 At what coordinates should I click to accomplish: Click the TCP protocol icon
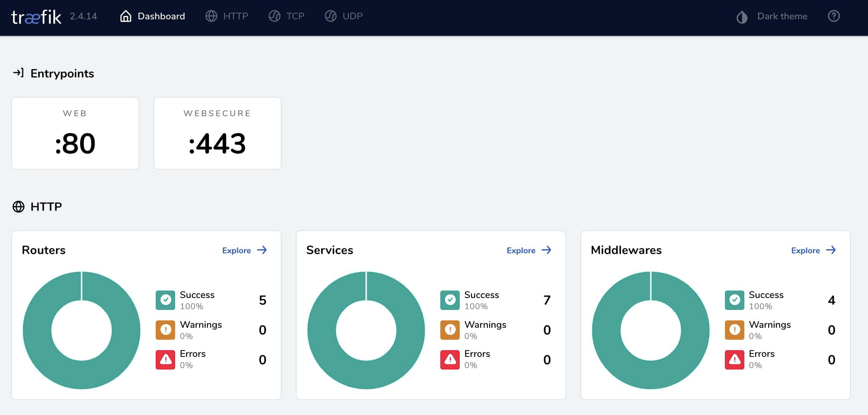click(x=274, y=16)
